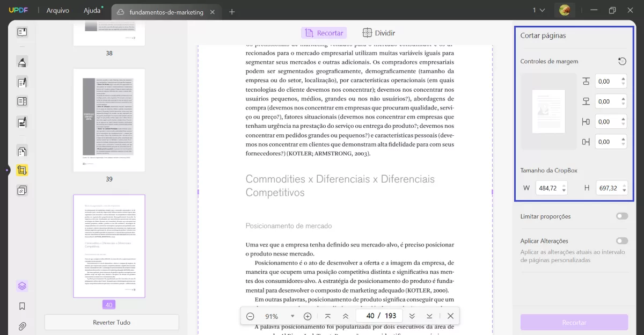The width and height of the screenshot is (644, 335).
Task: Open the Attachments paperclip icon
Action: click(x=21, y=326)
